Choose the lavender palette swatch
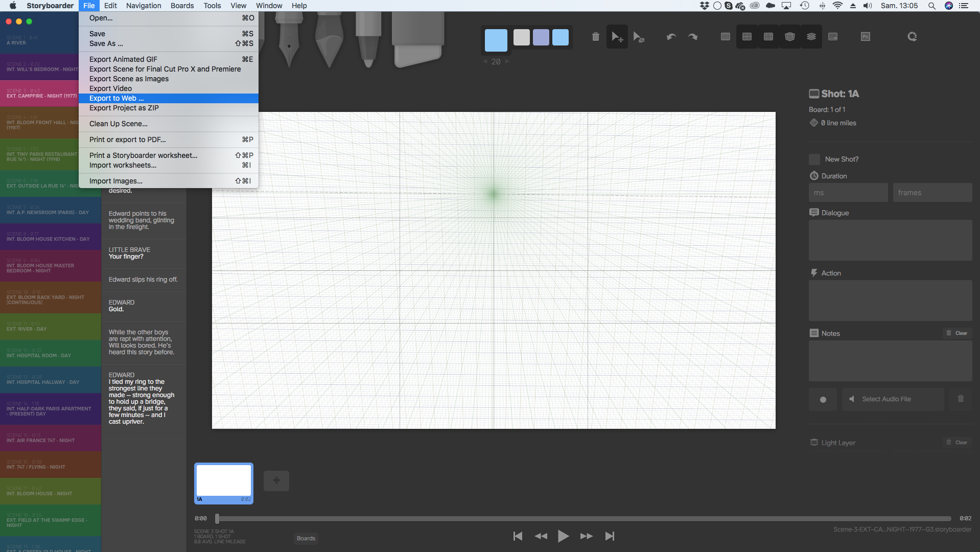 (x=541, y=37)
